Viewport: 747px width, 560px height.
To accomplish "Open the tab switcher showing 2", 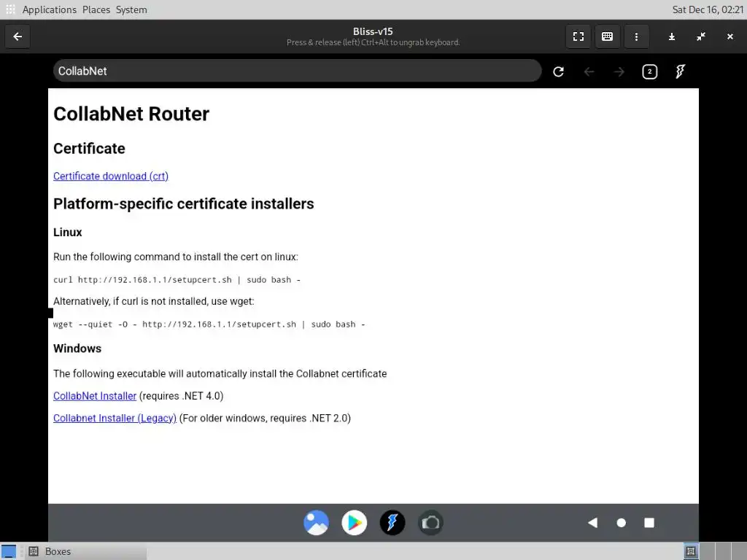I will (650, 71).
